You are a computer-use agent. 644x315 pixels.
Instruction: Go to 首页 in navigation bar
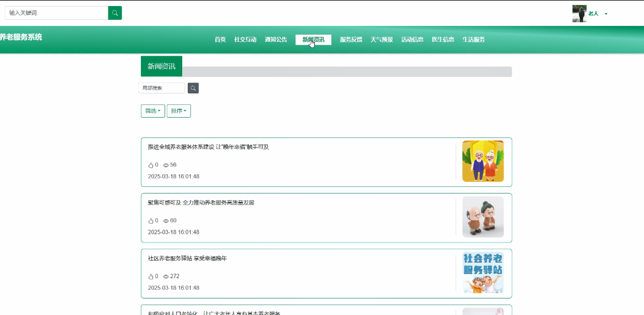coord(220,40)
